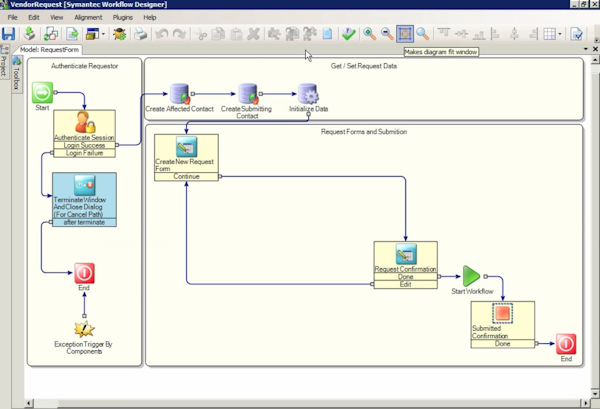Select the Initialize Data component
The width and height of the screenshot is (600, 409).
coord(308,94)
